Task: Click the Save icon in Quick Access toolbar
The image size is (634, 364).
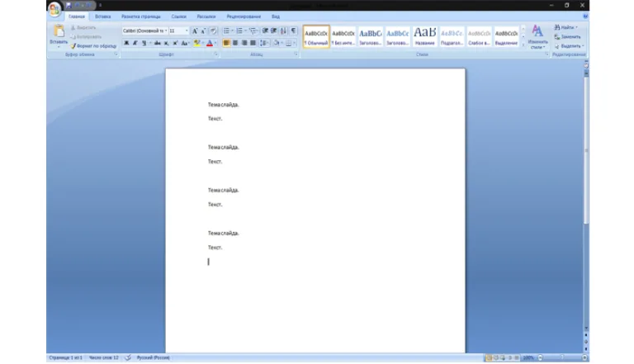Action: (69, 5)
